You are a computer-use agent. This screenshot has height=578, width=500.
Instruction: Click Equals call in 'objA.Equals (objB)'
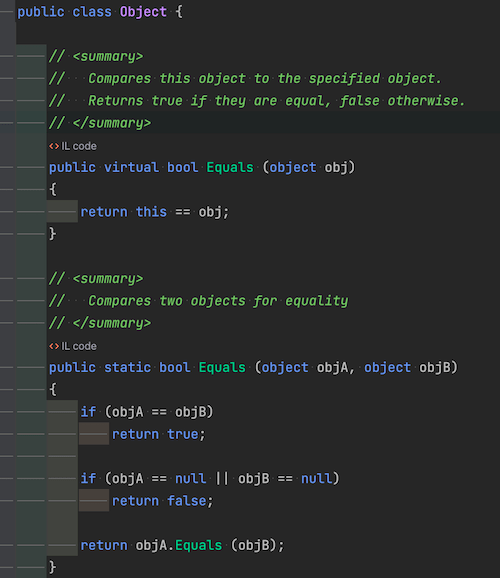tap(198, 545)
